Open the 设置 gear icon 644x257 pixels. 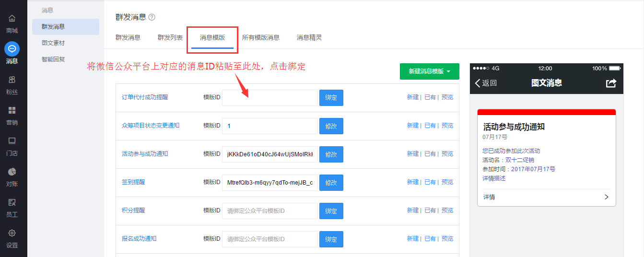[12, 233]
